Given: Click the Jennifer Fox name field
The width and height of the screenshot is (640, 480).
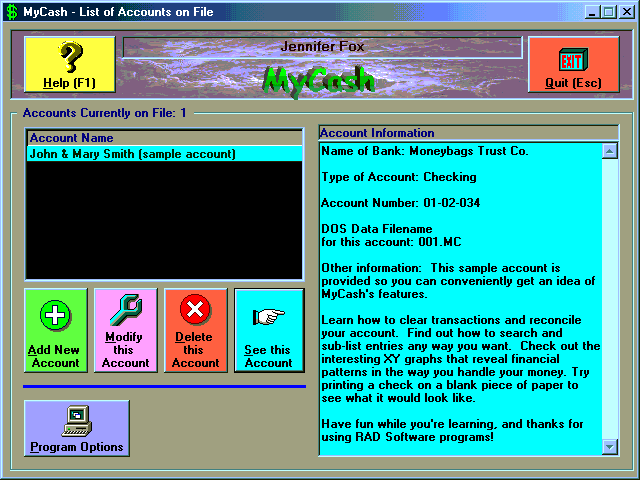Looking at the screenshot, I should (322, 47).
